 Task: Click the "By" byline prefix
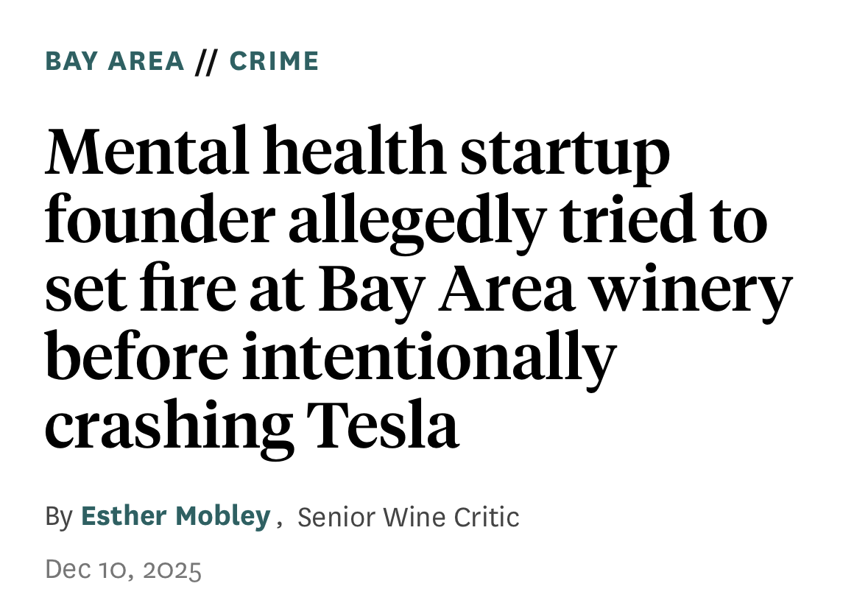[x=59, y=517]
